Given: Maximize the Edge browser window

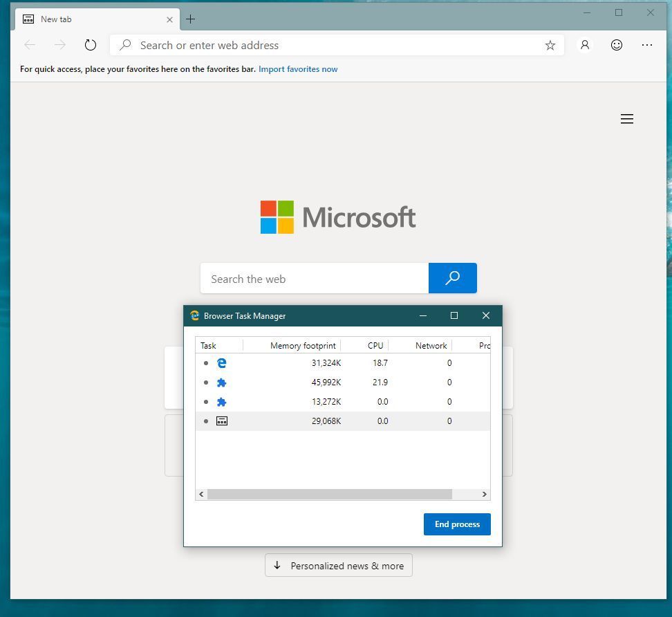Looking at the screenshot, I should click(x=619, y=13).
